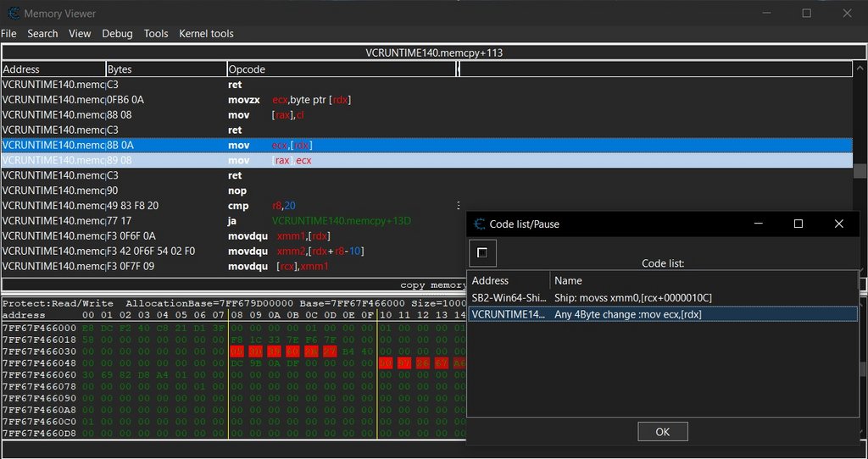Click hex row address 7FF67F466060
The width and height of the screenshot is (868, 459).
tap(39, 375)
